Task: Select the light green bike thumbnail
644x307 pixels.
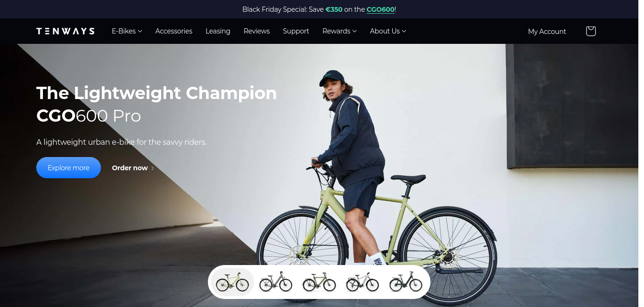Action: pos(232,282)
